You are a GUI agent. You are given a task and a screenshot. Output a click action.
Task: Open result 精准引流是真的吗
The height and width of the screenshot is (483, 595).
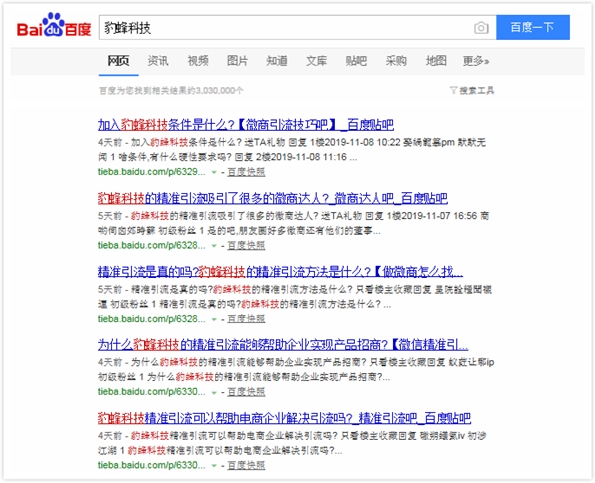[280, 272]
